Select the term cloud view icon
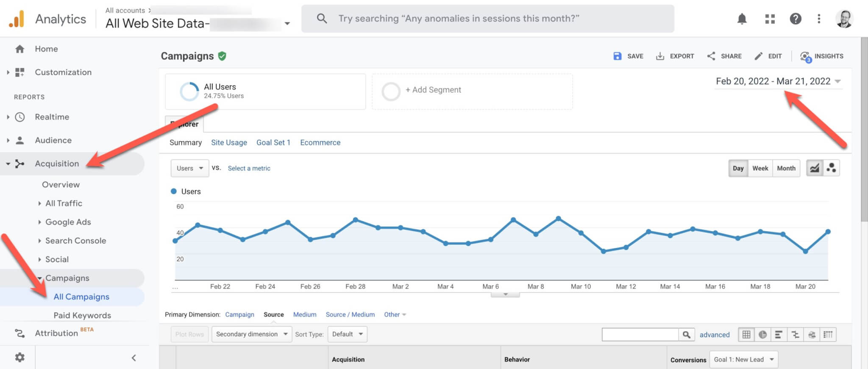The height and width of the screenshot is (369, 868). click(812, 335)
